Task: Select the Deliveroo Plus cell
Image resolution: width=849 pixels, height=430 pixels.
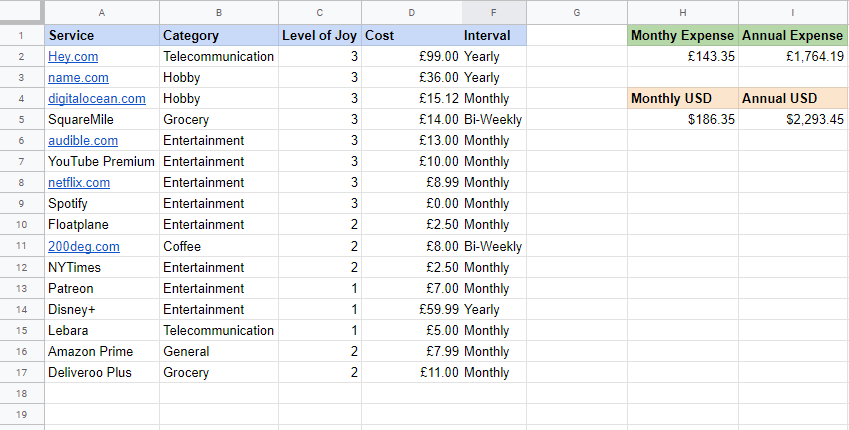Action: (x=102, y=373)
